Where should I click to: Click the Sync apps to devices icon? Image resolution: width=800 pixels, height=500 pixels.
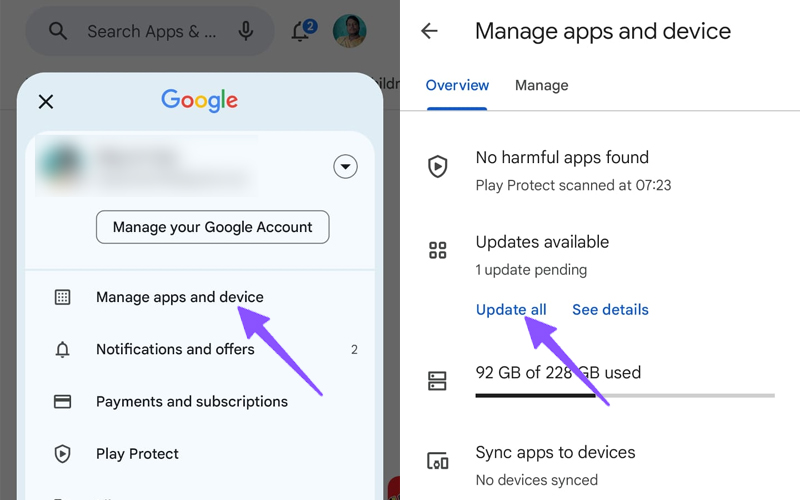[x=438, y=461]
